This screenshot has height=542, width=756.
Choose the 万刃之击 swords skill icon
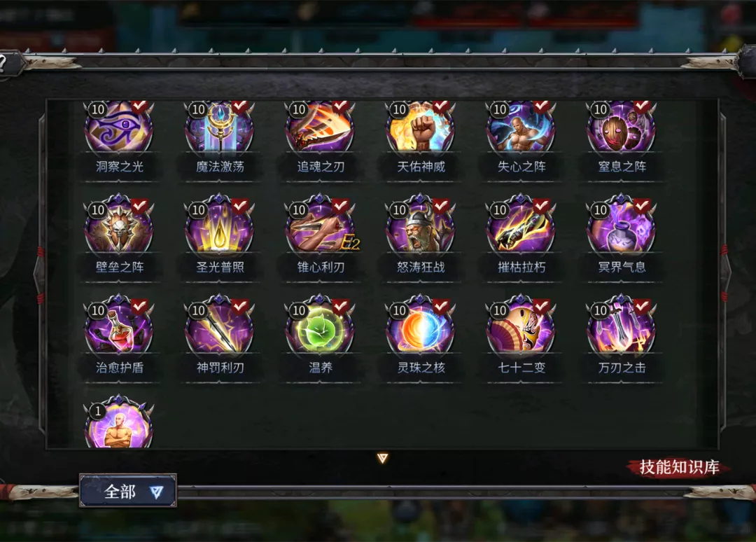click(x=621, y=326)
